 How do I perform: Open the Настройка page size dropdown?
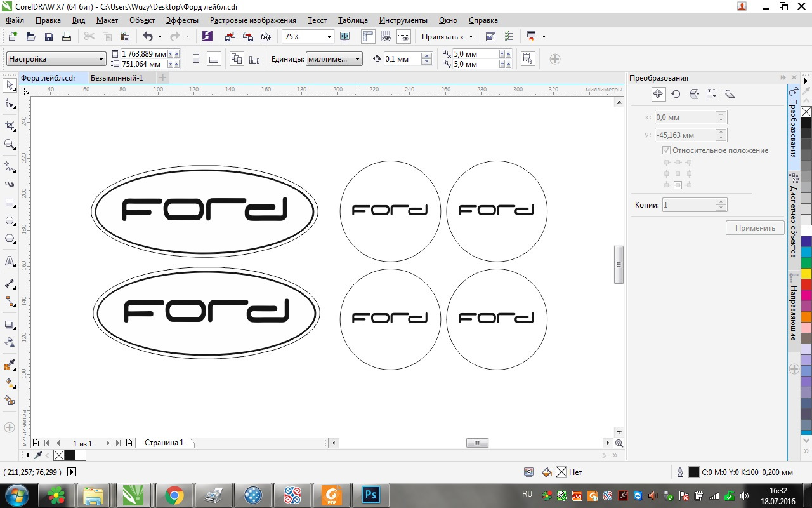click(x=56, y=59)
